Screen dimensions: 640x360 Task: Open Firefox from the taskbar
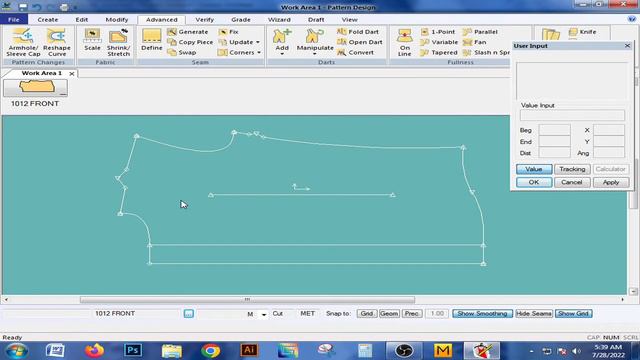point(94,351)
